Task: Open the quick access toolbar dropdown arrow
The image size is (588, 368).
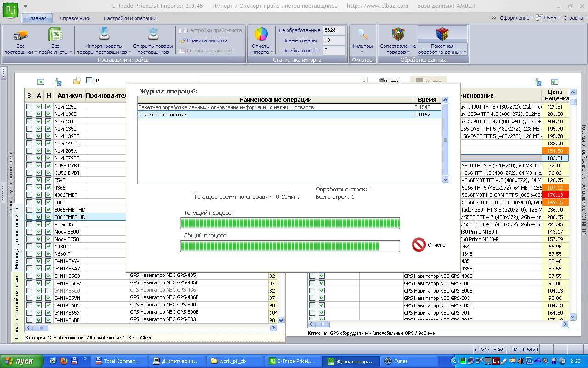Action: coord(25,6)
